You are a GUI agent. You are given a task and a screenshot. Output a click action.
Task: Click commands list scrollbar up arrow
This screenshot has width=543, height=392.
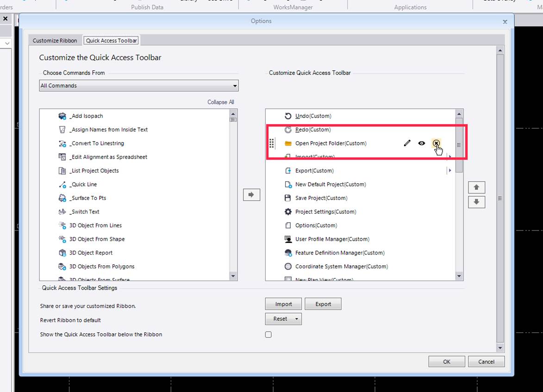click(x=233, y=113)
